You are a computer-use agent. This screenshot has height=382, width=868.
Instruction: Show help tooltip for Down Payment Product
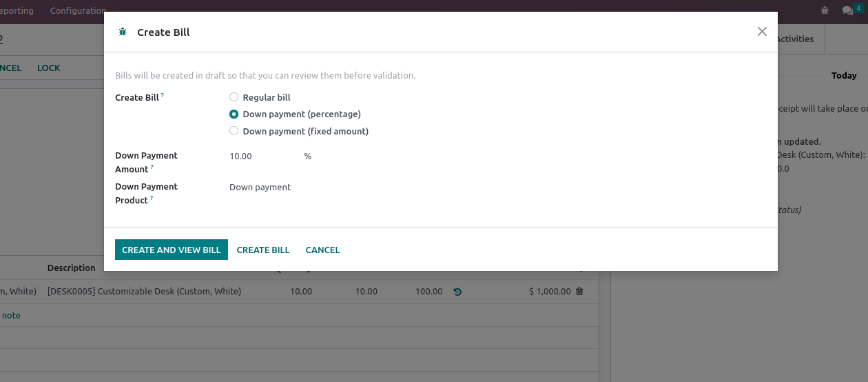[x=152, y=198]
